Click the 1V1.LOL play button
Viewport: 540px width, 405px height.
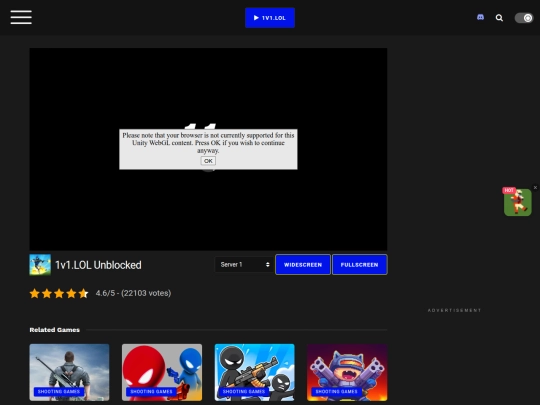point(270,18)
